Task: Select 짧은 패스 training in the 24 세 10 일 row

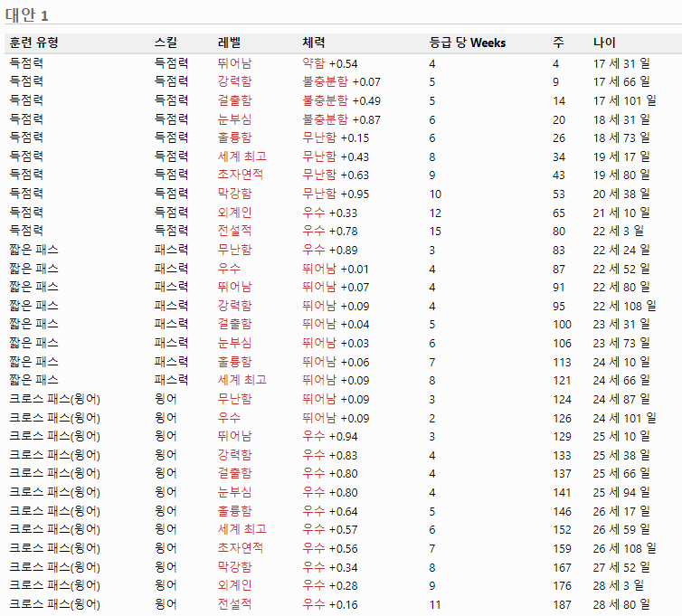Action: tap(34, 362)
